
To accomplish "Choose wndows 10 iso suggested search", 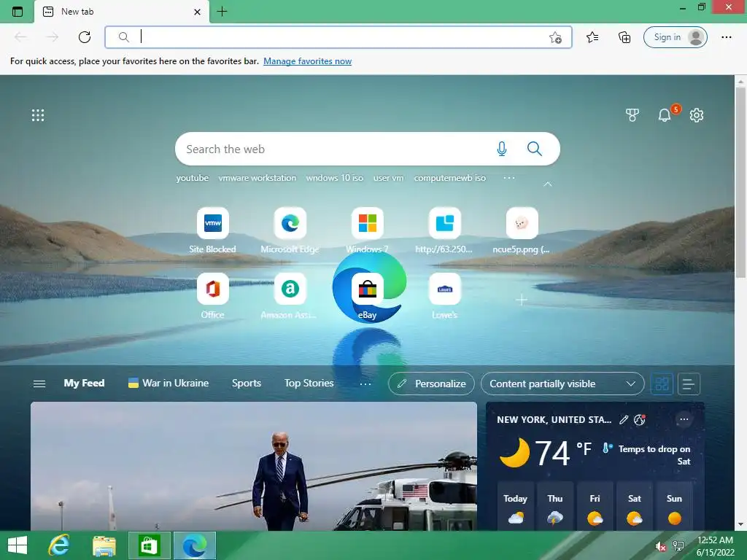I will tap(334, 178).
